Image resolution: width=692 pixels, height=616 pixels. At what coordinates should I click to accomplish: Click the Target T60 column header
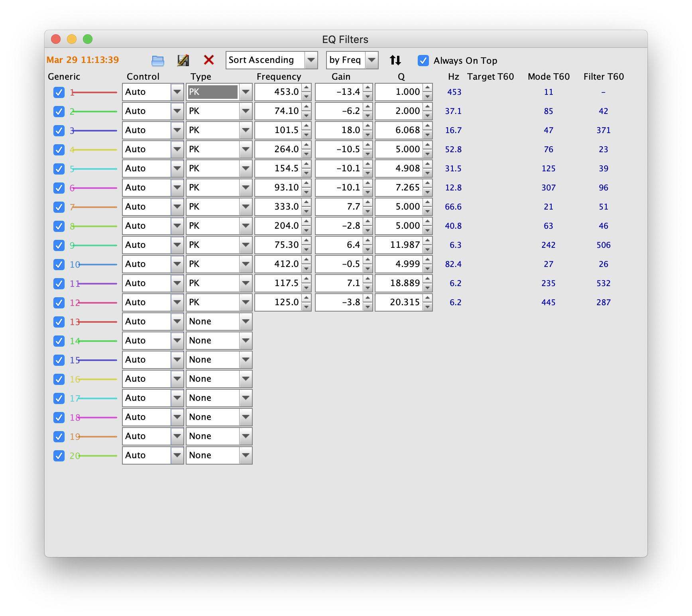click(490, 77)
